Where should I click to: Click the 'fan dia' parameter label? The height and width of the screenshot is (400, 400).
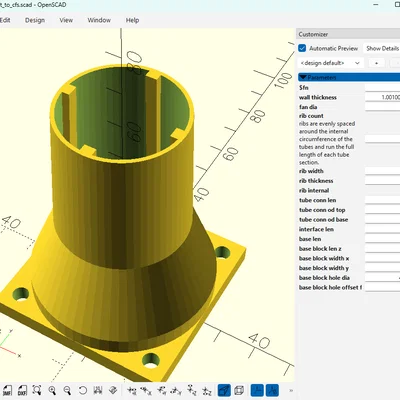point(308,107)
